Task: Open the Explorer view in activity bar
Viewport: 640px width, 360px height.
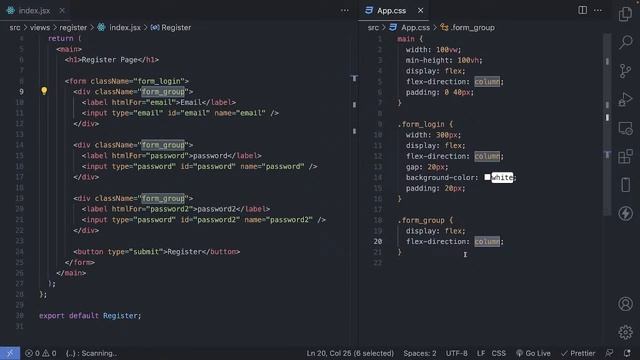Action: (625, 14)
